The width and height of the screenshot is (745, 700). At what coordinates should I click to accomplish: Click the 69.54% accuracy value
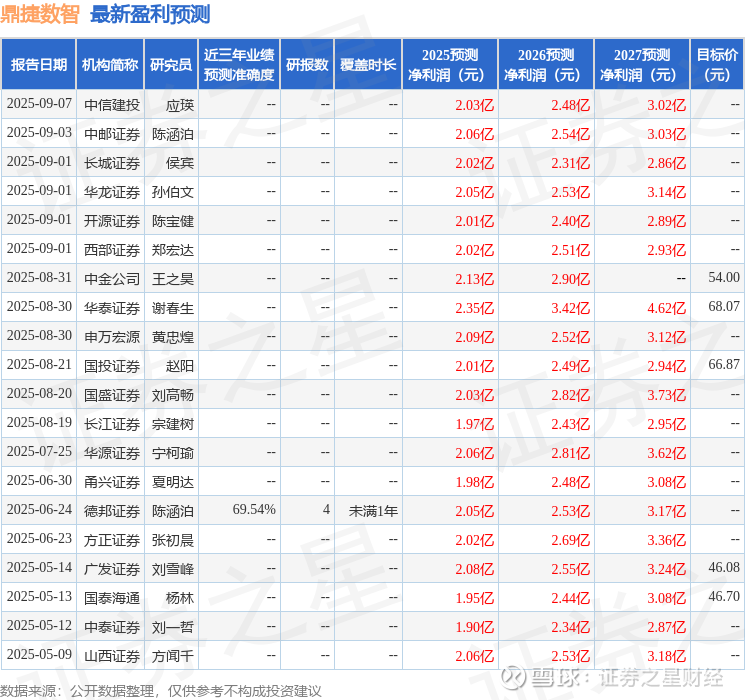click(x=254, y=509)
